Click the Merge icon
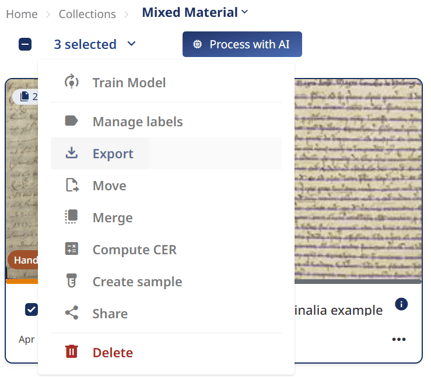 point(71,217)
